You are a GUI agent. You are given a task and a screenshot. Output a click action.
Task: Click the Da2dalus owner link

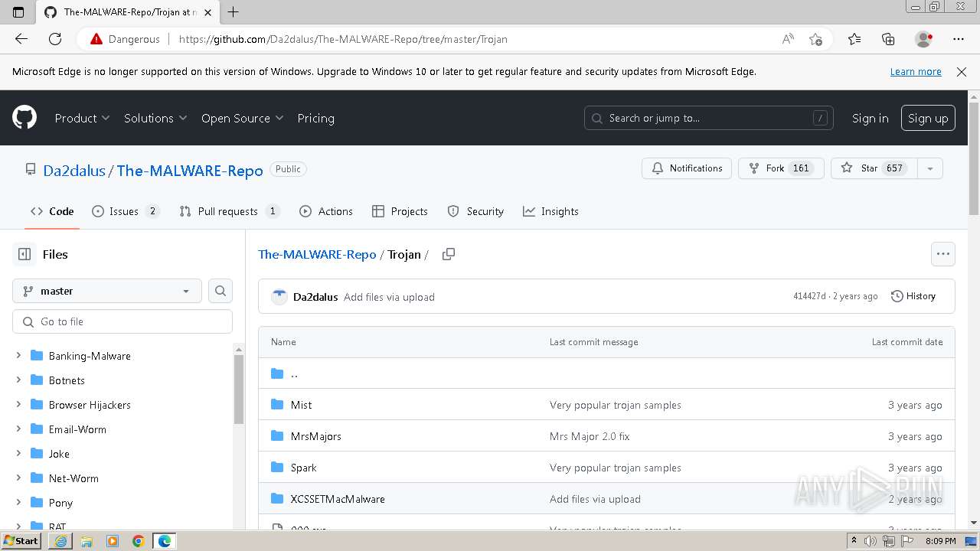74,171
